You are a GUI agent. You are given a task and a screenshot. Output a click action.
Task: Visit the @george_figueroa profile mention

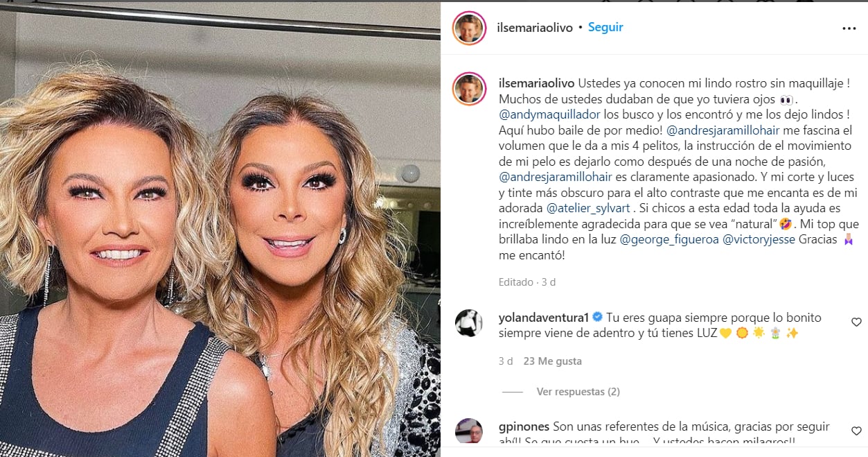(x=669, y=240)
